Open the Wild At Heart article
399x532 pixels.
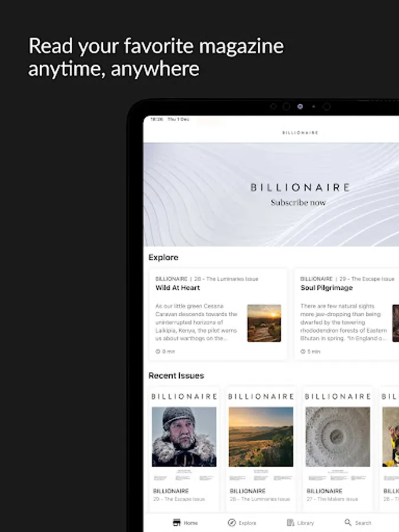pyautogui.click(x=218, y=314)
